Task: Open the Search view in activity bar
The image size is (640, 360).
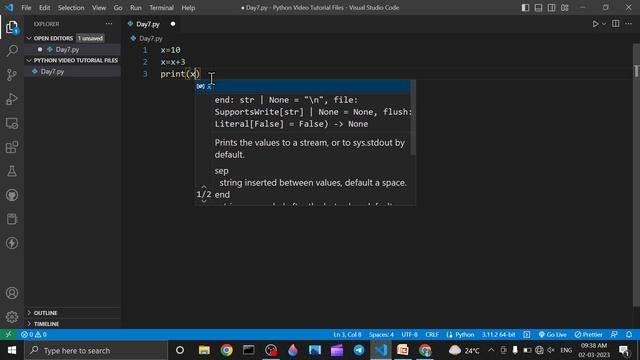Action: coord(12,51)
